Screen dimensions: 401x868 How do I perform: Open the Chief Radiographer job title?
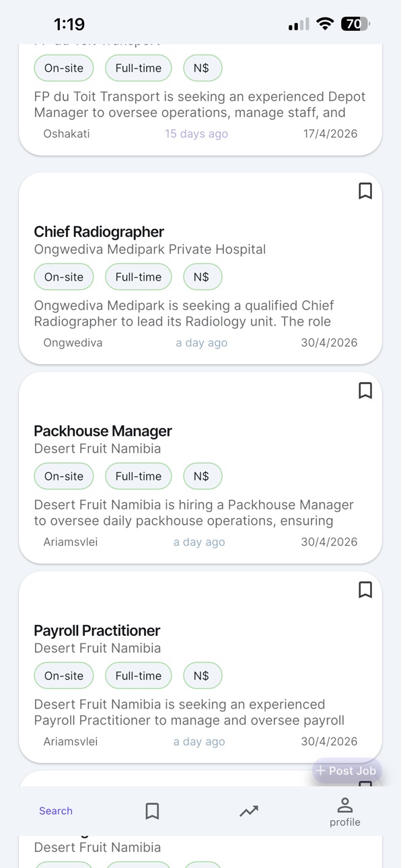point(99,231)
